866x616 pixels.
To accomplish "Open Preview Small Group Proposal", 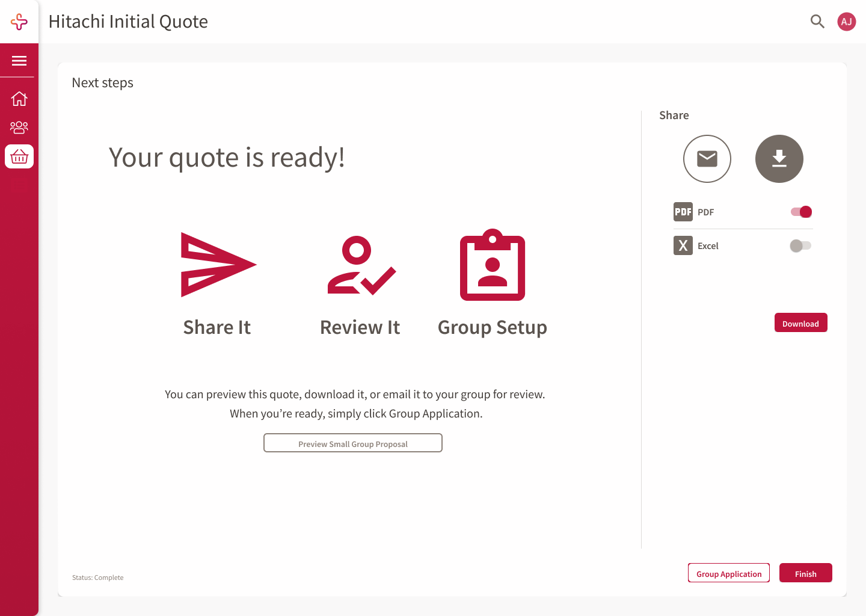I will click(353, 443).
